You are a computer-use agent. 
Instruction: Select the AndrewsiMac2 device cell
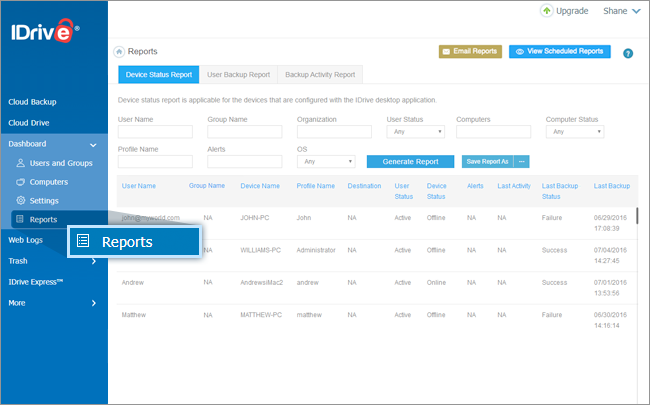[x=262, y=283]
